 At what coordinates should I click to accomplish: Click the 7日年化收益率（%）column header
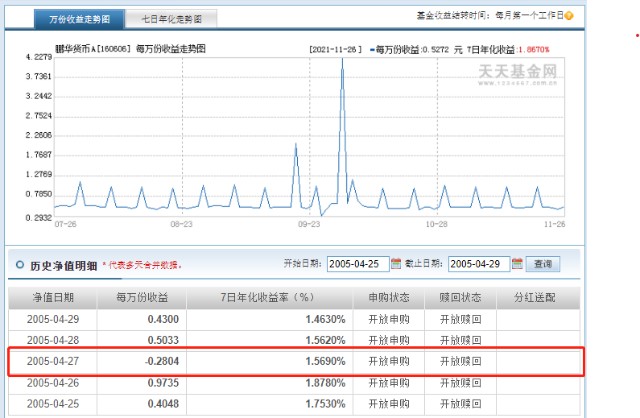pos(269,298)
